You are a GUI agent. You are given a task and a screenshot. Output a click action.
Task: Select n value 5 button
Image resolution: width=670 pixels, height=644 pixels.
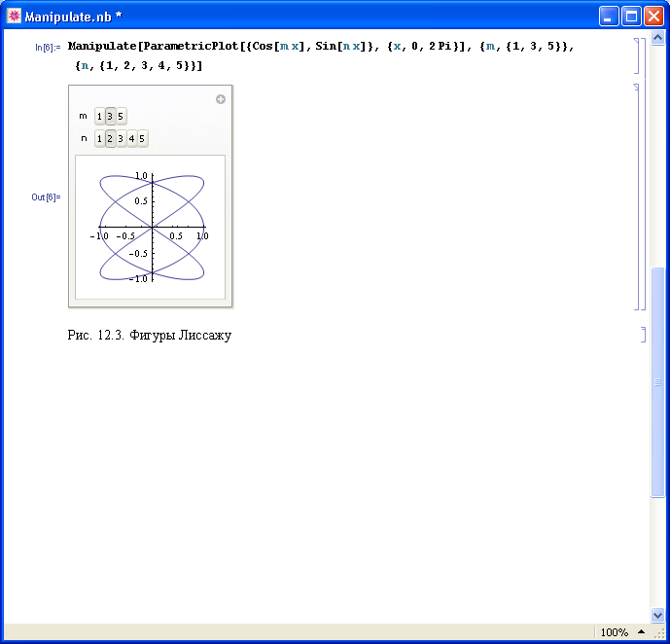click(142, 138)
